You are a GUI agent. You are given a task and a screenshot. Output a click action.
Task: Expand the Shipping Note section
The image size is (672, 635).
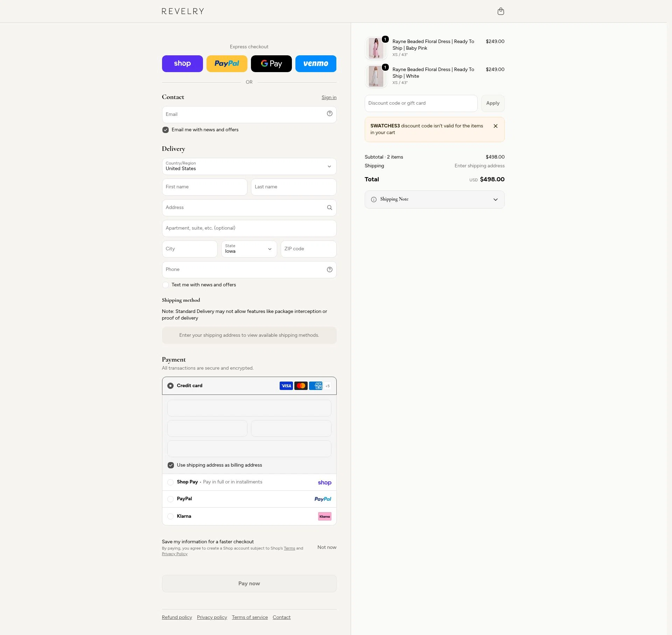(434, 200)
